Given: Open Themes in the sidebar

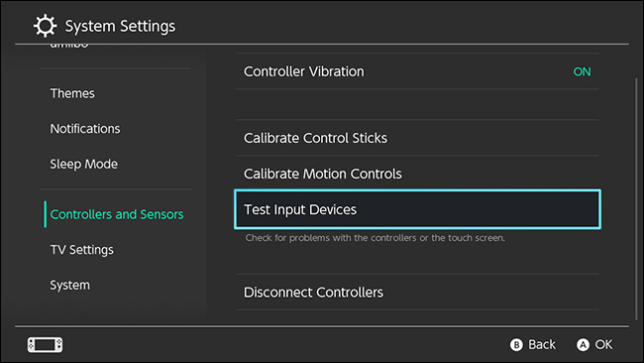Looking at the screenshot, I should (x=72, y=93).
